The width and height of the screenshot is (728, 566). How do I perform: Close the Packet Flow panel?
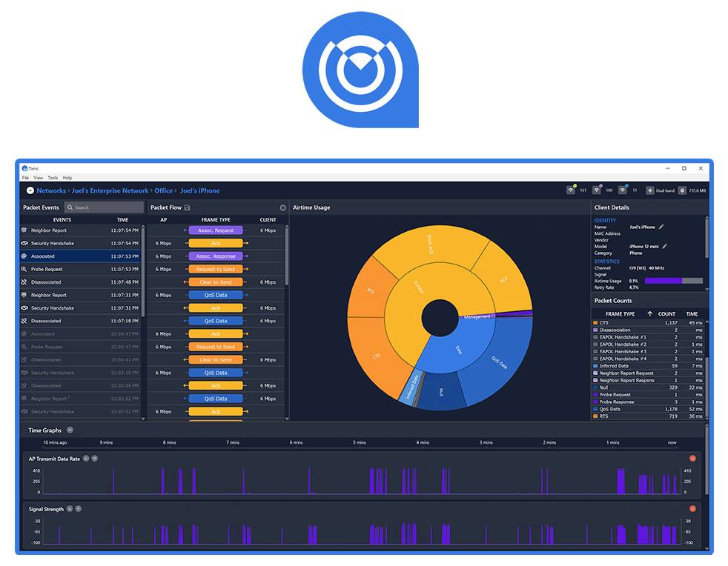click(282, 207)
